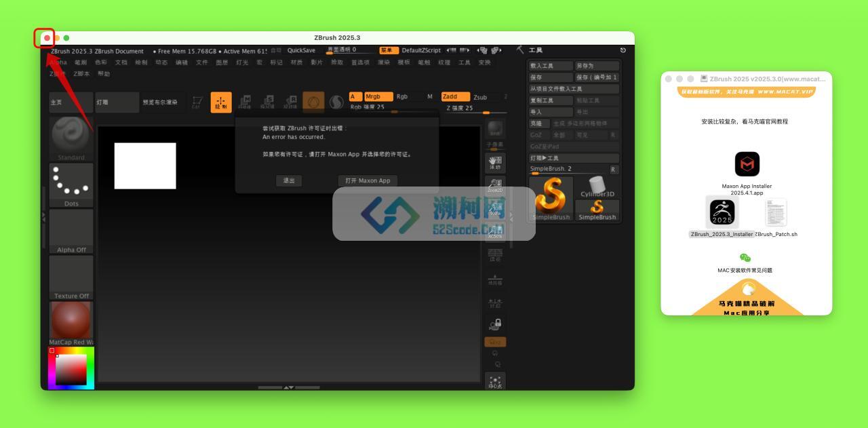868x428 pixels.
Task: Open the MatCap Red Wax material
Action: [71, 323]
